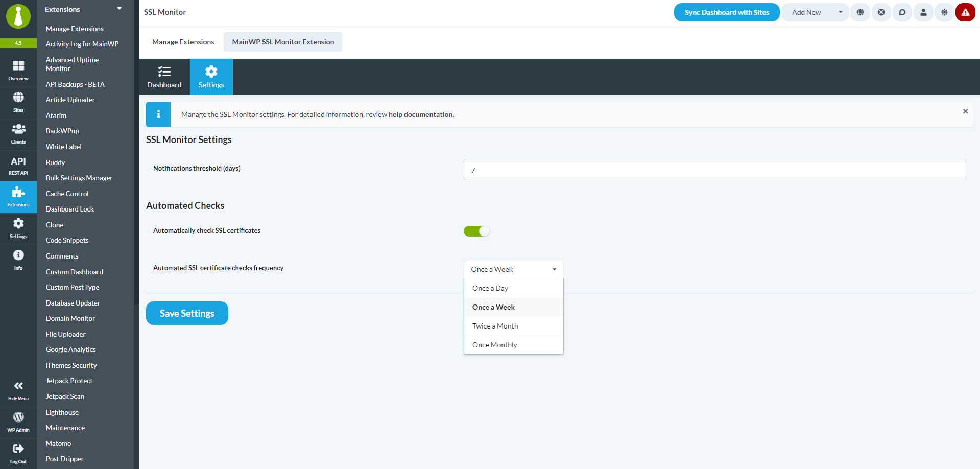Open White Label extension

click(x=64, y=147)
